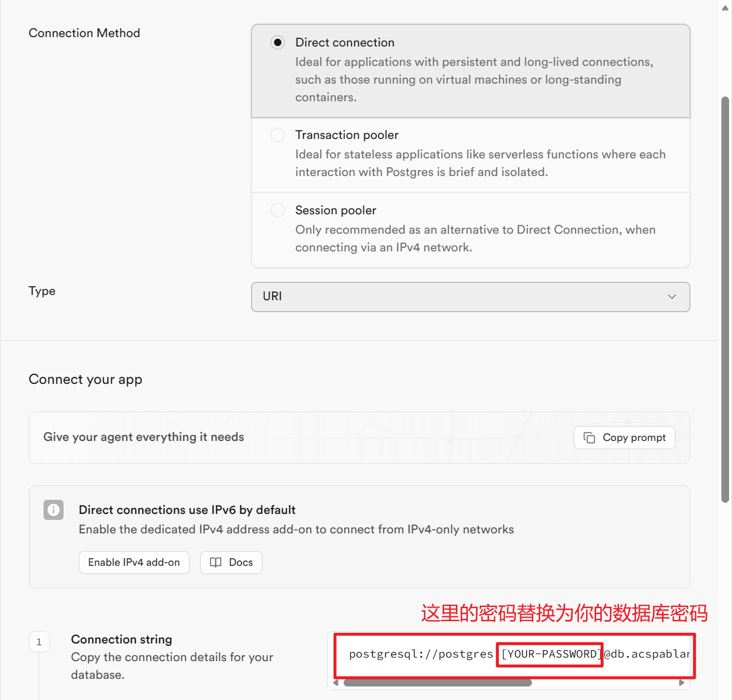Image resolution: width=732 pixels, height=700 pixels.
Task: Click the page scrollbar up arrow
Action: coord(725,8)
